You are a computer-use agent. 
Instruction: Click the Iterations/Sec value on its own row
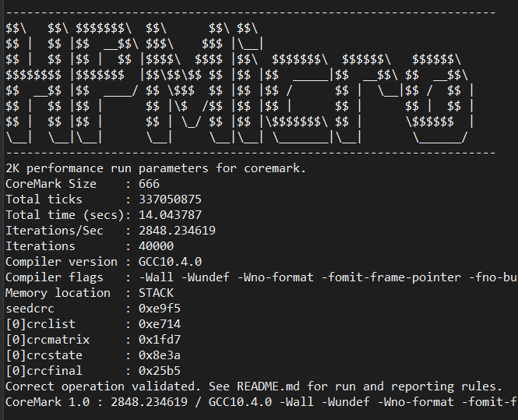point(177,231)
